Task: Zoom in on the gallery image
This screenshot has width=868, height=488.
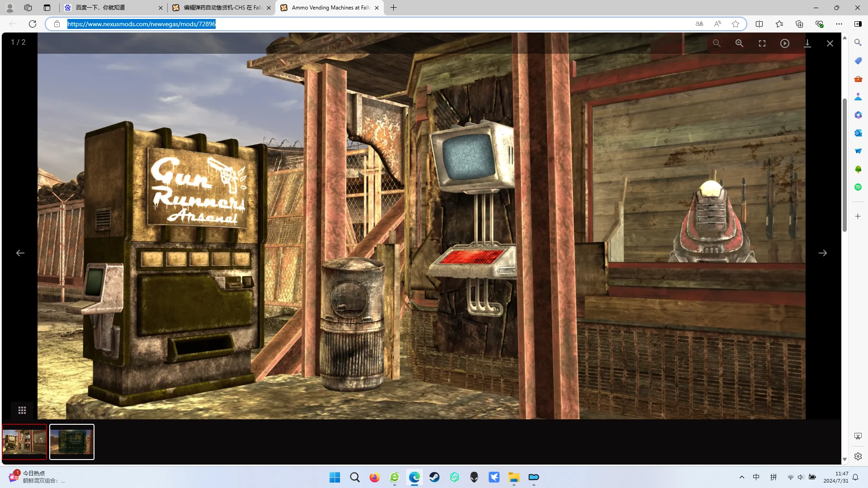Action: click(x=739, y=43)
